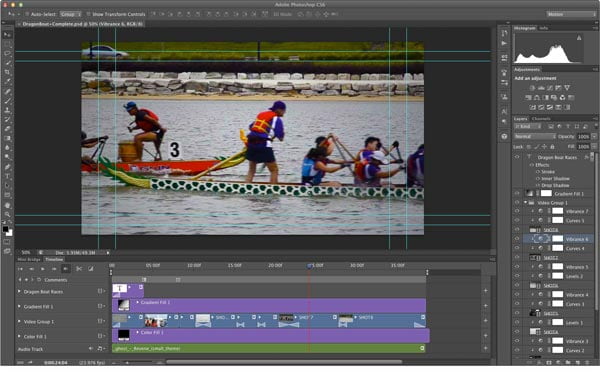
Task: Add an Invert adjustment
Action: coord(533,108)
